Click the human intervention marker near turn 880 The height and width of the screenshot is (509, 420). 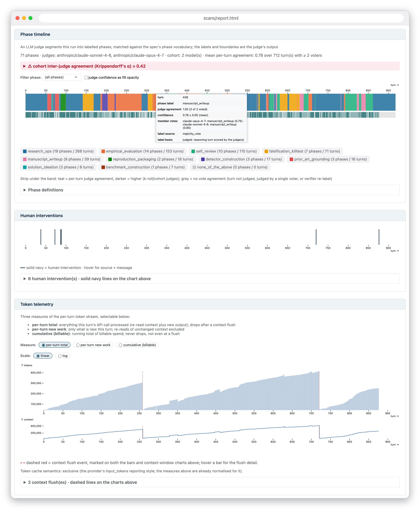click(x=379, y=237)
